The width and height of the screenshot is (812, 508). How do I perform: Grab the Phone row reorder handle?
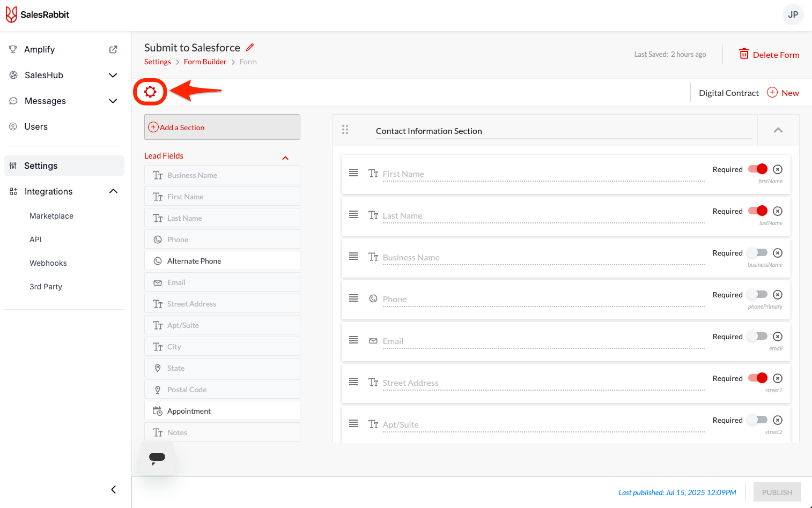click(x=353, y=298)
